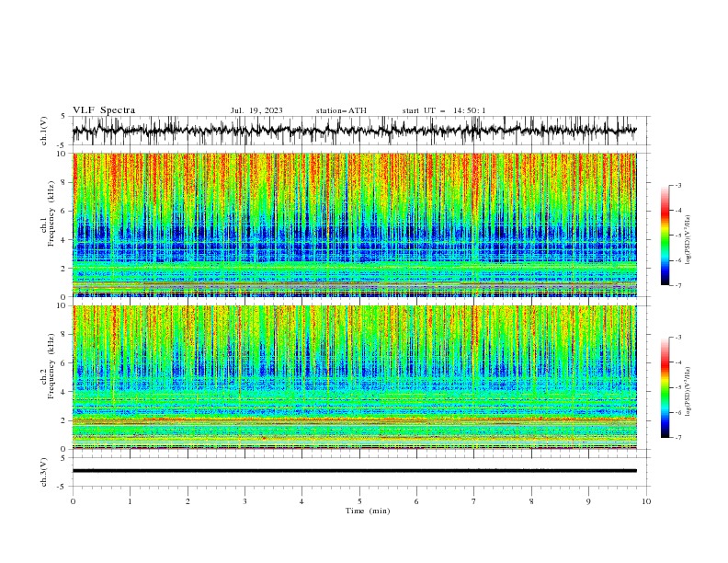Screen dimensions: 728x563
Task: Click the time axis tick label "1"
Action: click(130, 501)
